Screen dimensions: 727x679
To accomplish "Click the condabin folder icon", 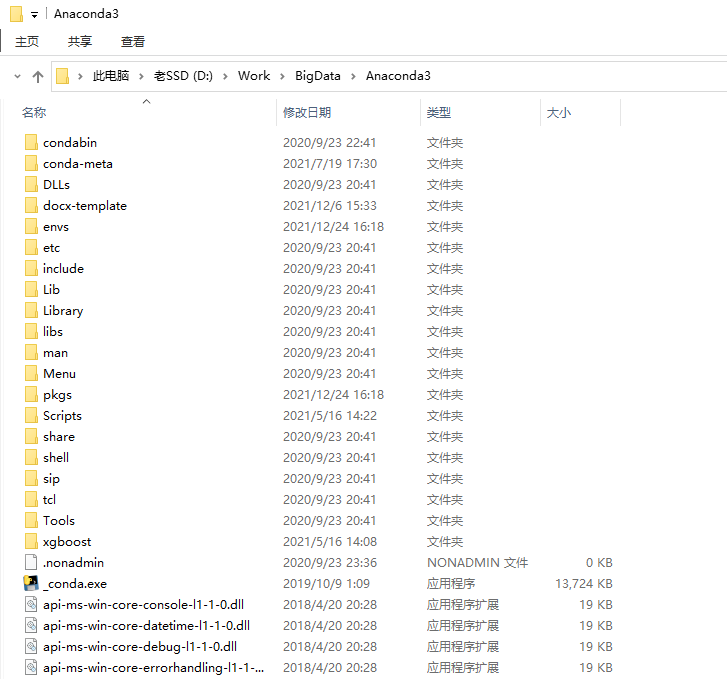I will point(31,142).
